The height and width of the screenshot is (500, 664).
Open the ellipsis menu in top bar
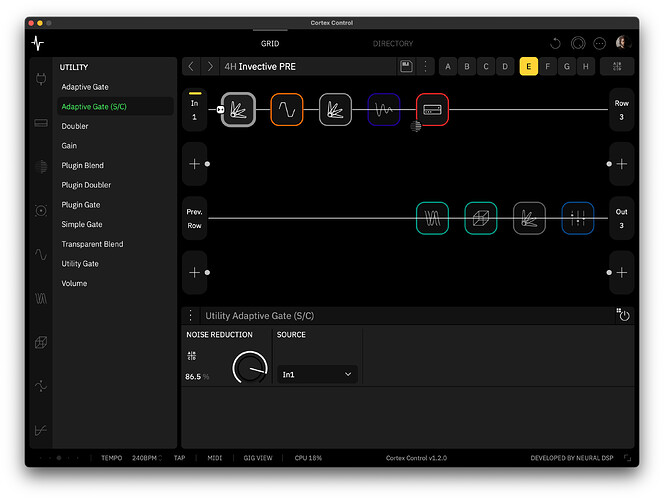click(600, 43)
